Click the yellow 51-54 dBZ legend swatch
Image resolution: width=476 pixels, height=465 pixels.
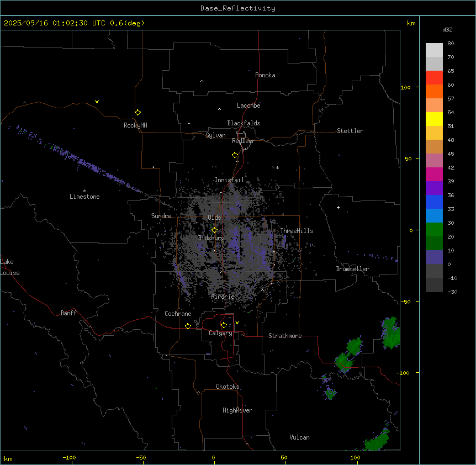pos(434,119)
